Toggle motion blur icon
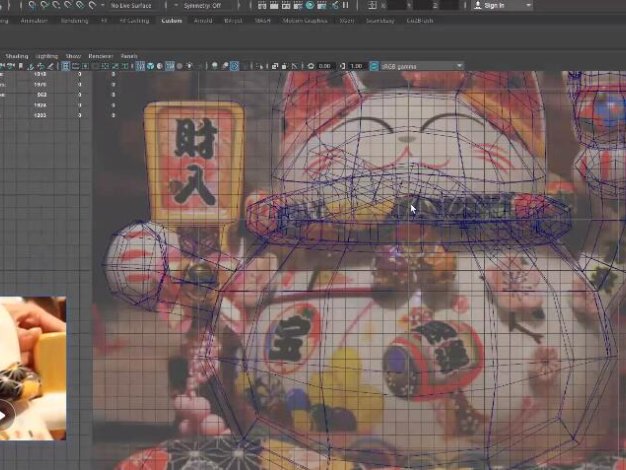 [x=224, y=66]
